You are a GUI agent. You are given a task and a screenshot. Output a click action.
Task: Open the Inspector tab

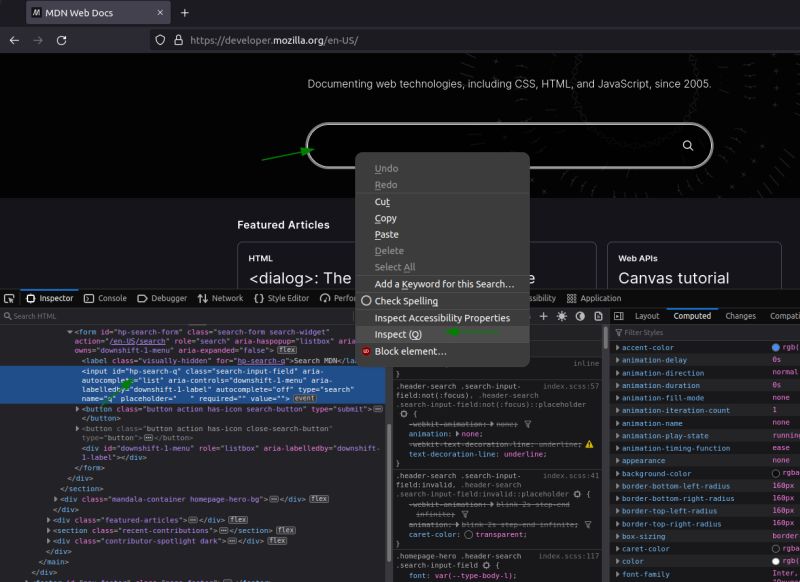pyautogui.click(x=49, y=298)
